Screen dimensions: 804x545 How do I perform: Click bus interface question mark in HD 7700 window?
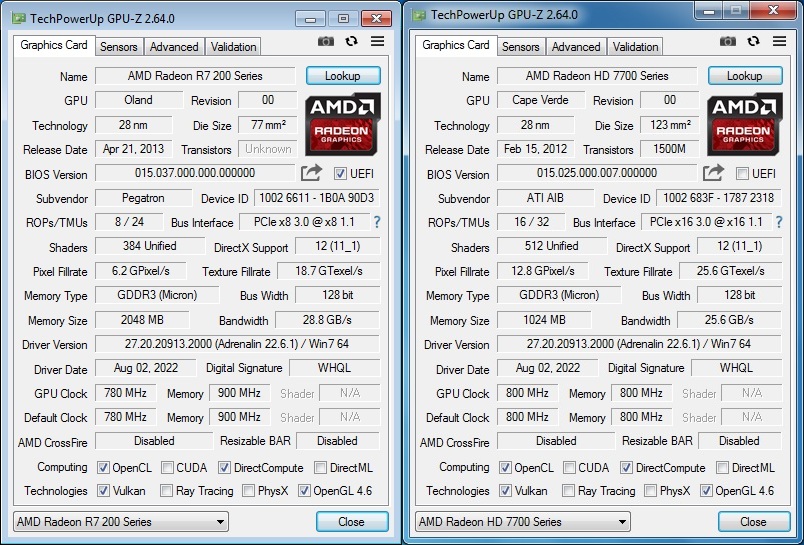pos(779,222)
